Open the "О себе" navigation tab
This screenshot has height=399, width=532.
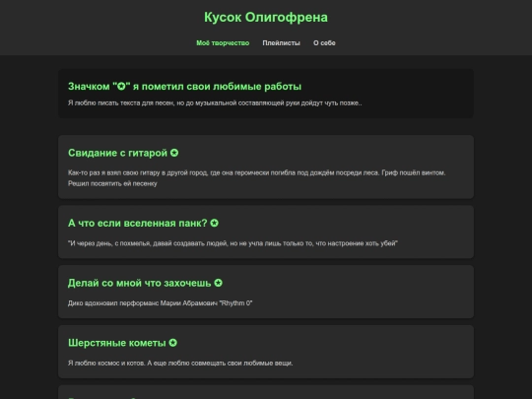pos(324,43)
